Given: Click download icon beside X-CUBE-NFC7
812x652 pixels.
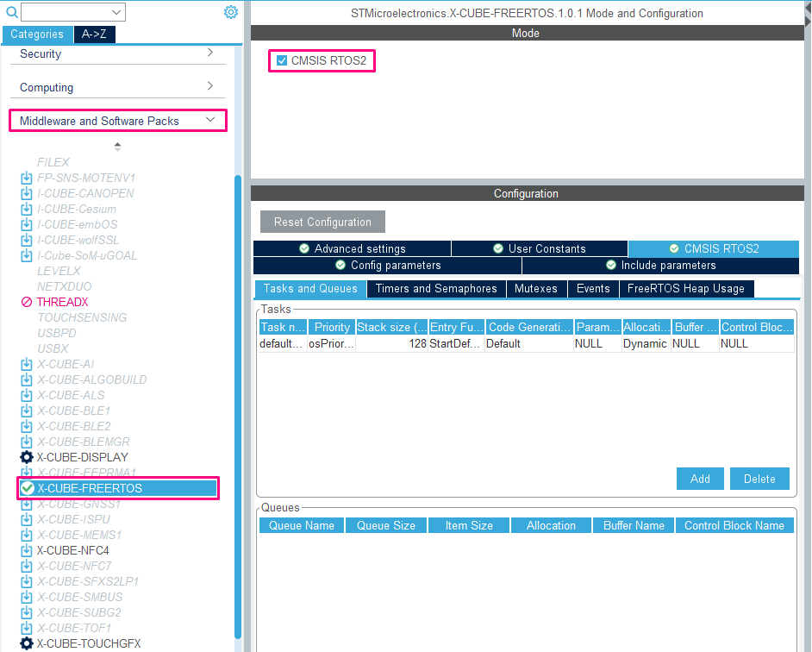Looking at the screenshot, I should [27, 566].
